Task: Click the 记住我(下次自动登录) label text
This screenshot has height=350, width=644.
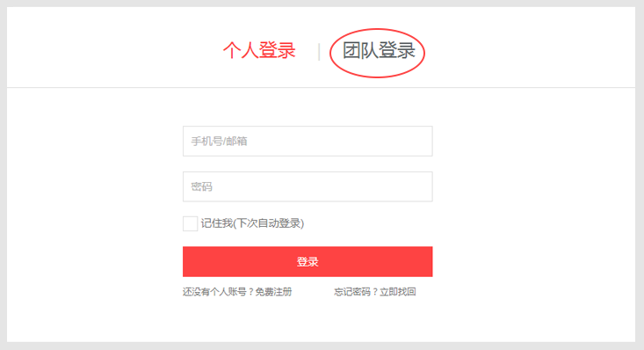Action: [252, 223]
